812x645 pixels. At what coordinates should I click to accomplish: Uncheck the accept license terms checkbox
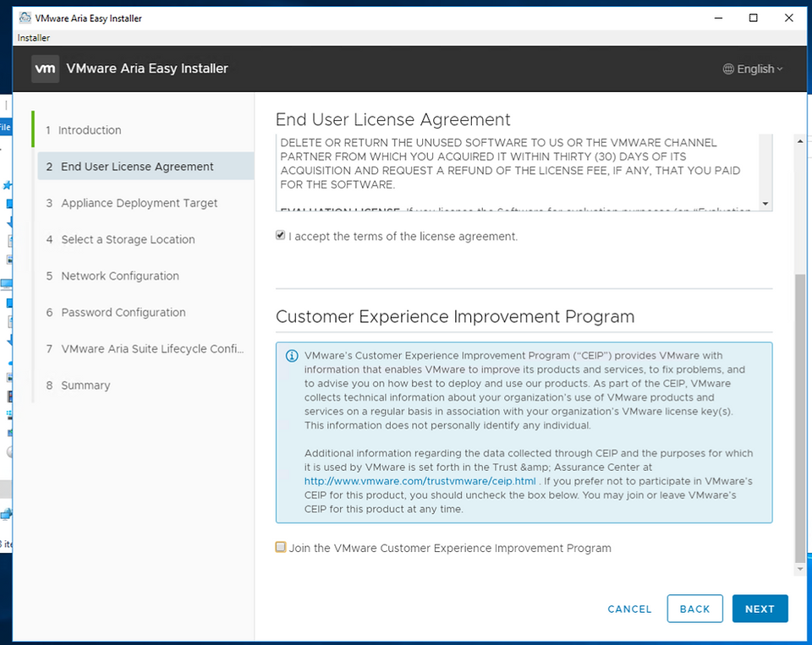[280, 236]
